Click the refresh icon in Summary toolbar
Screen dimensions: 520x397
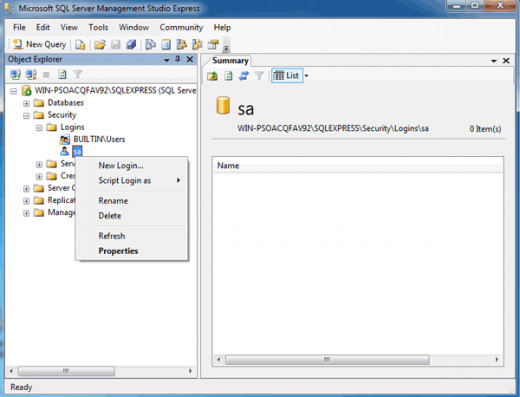(x=228, y=76)
